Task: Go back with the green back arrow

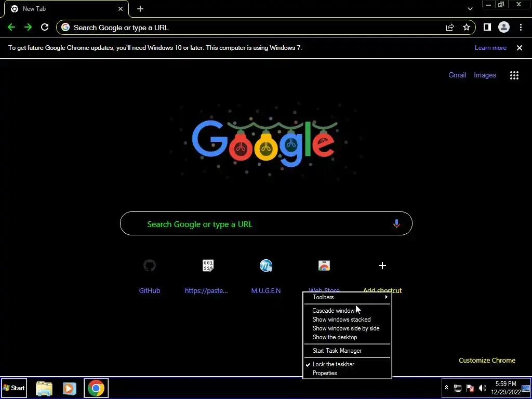Action: pyautogui.click(x=11, y=28)
